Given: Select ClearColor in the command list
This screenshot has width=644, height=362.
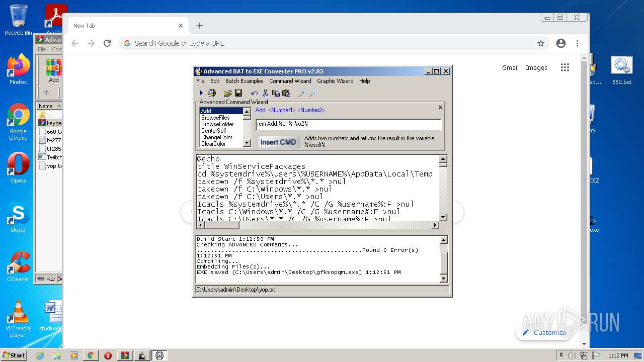Looking at the screenshot, I should point(221,144).
